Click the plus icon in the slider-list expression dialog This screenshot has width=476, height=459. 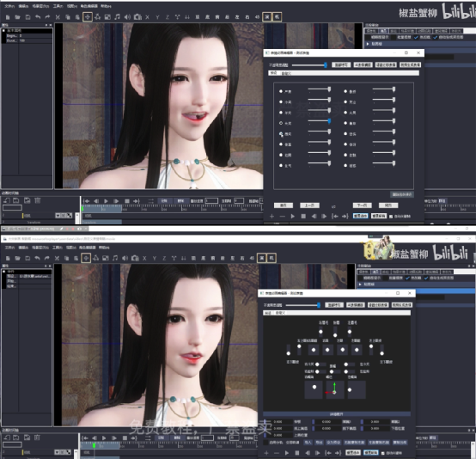coord(272,217)
